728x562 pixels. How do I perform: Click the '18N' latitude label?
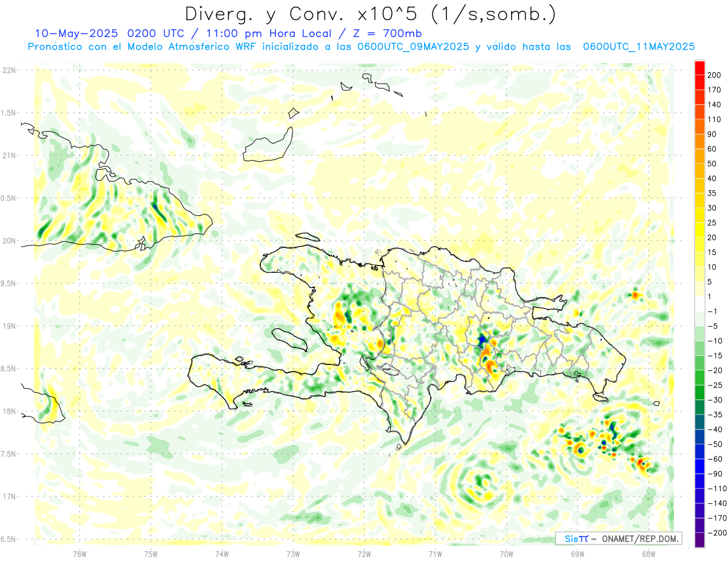[x=8, y=411]
